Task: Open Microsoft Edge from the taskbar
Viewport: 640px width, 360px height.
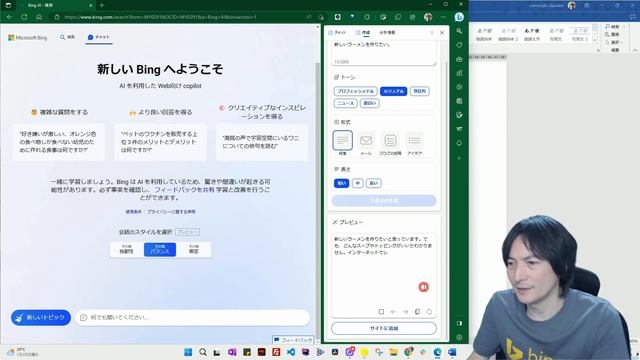Action: [x=437, y=352]
